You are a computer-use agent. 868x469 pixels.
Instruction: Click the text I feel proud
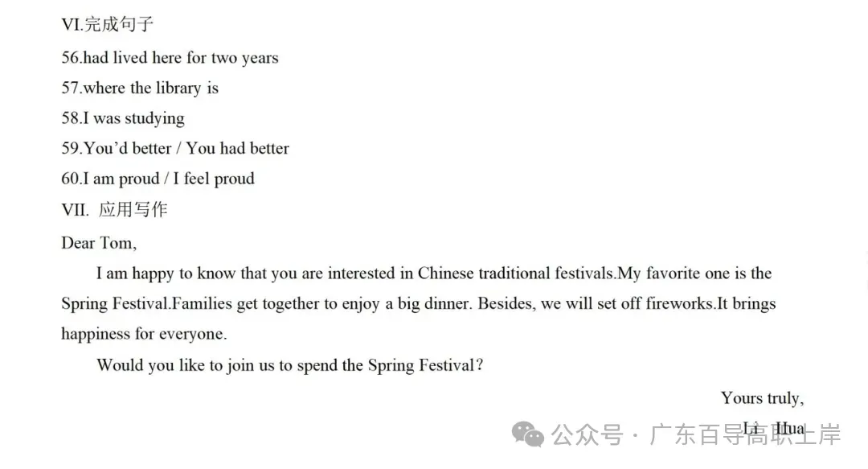(214, 179)
